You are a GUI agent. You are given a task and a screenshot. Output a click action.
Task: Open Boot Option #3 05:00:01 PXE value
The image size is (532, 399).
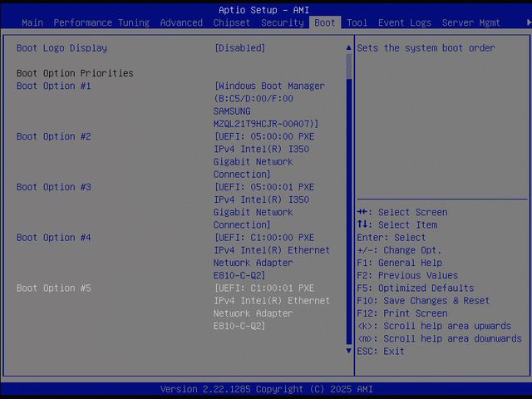[264, 206]
